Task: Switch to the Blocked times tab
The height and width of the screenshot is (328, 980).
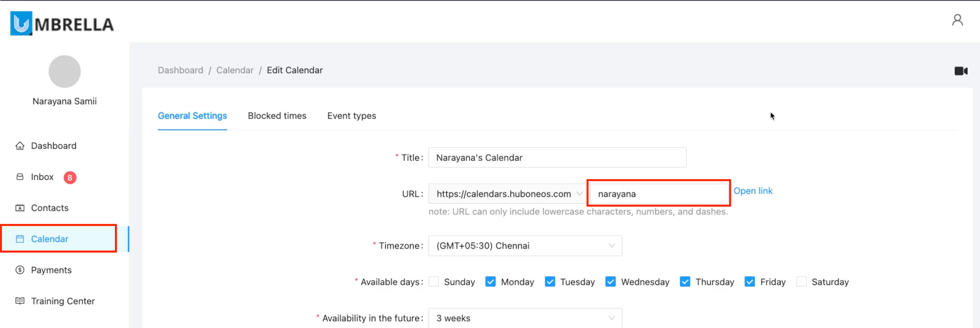Action: (x=277, y=116)
